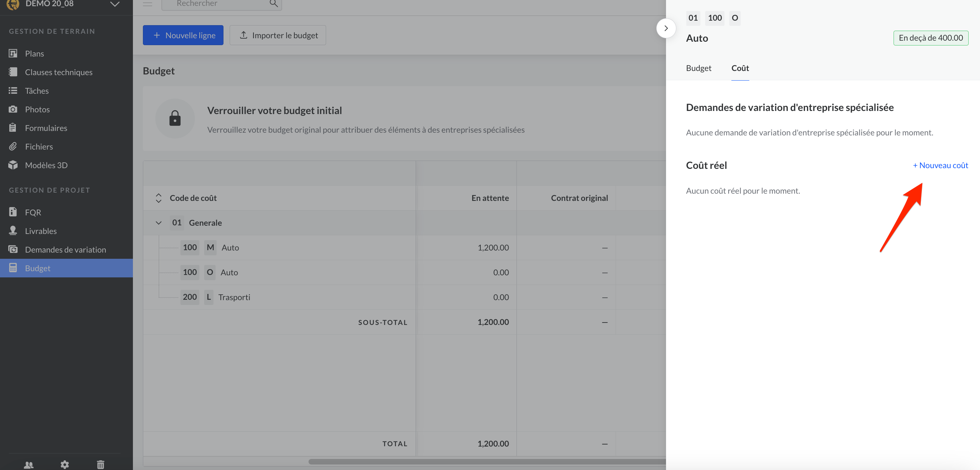Open the Plans sidebar icon
Screen dimensions: 980x470
point(13,53)
